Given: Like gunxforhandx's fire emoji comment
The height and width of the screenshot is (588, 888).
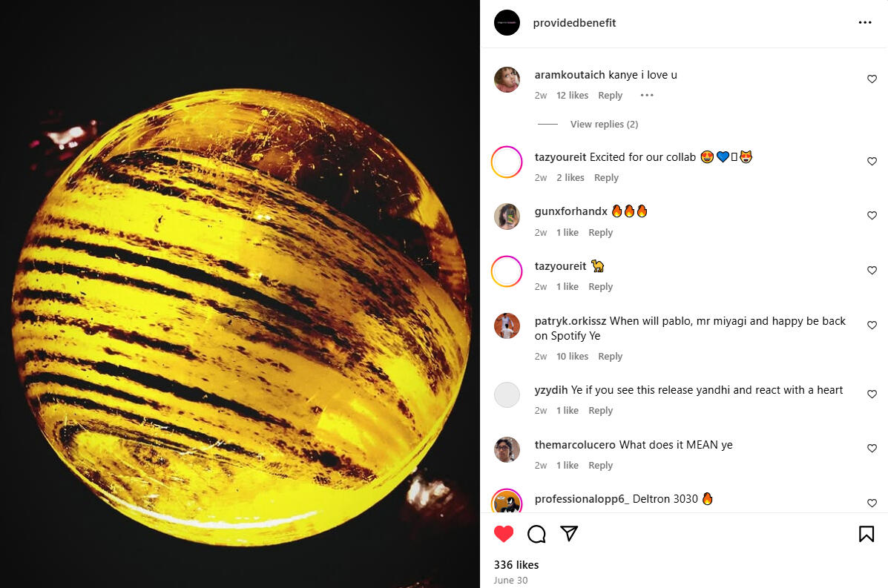Looking at the screenshot, I should click(x=872, y=216).
